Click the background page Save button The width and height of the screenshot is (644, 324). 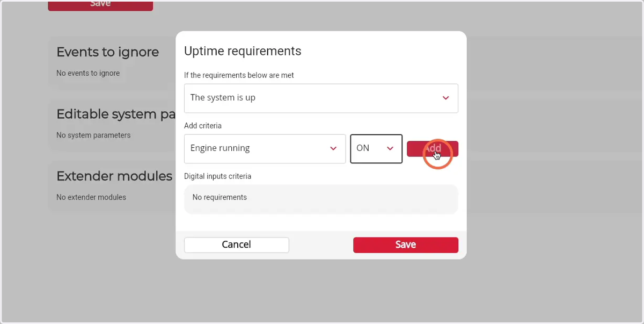tap(100, 5)
